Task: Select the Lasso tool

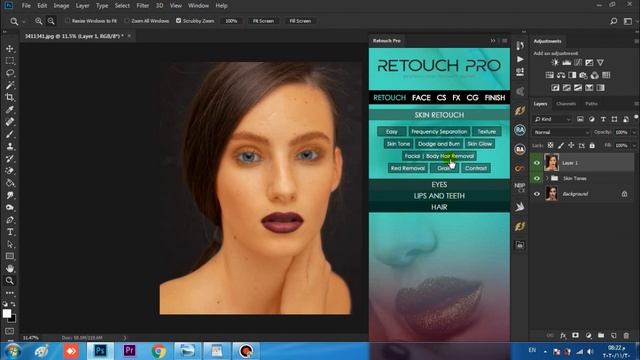Action: [10, 73]
